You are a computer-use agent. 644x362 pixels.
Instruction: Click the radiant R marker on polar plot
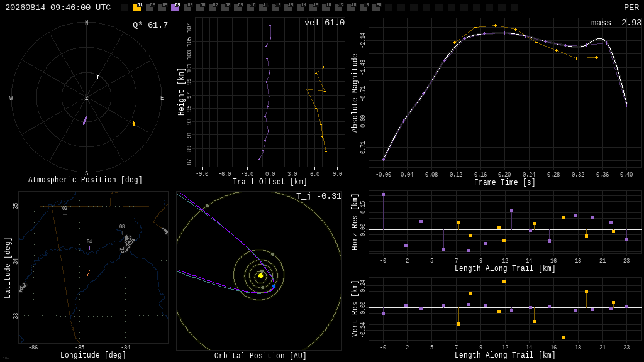98,77
